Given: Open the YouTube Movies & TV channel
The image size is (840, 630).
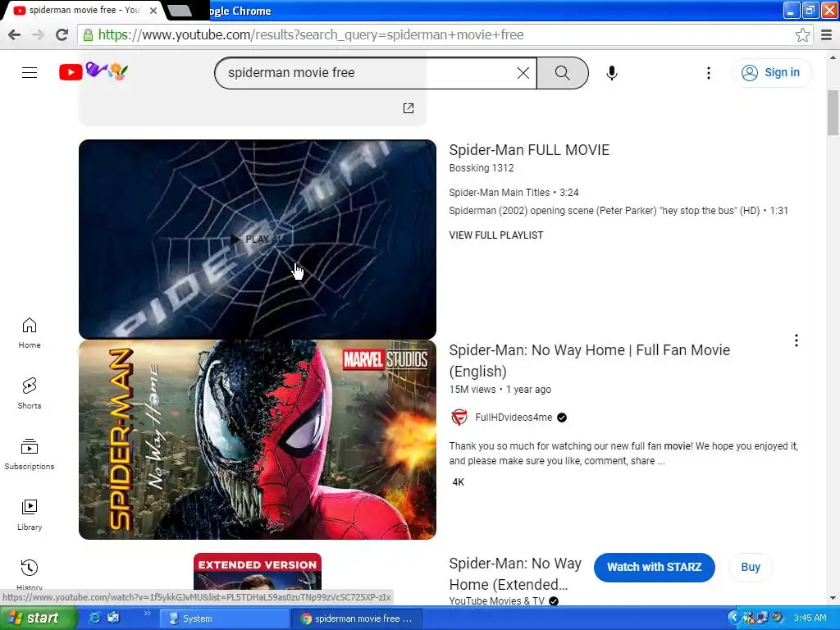Looking at the screenshot, I should [496, 600].
